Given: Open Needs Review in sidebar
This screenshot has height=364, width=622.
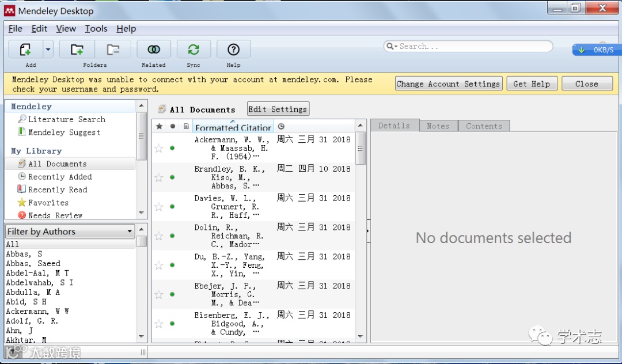Looking at the screenshot, I should click(55, 215).
